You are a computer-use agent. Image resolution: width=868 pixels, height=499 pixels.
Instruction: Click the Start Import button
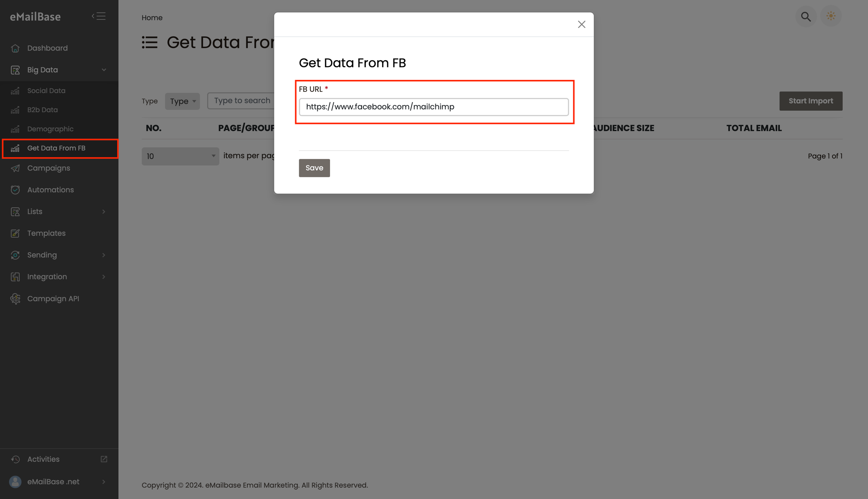tap(811, 101)
